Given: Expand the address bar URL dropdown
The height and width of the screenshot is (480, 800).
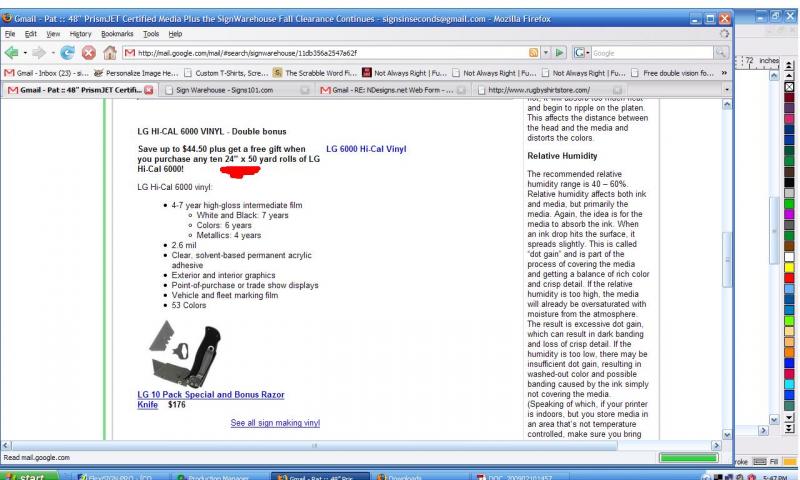Looking at the screenshot, I should 546,53.
